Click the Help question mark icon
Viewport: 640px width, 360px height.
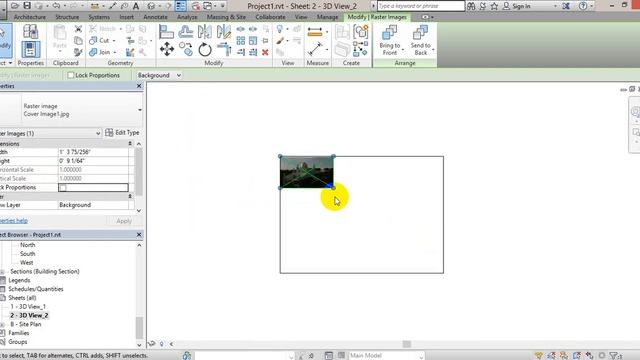tap(583, 6)
